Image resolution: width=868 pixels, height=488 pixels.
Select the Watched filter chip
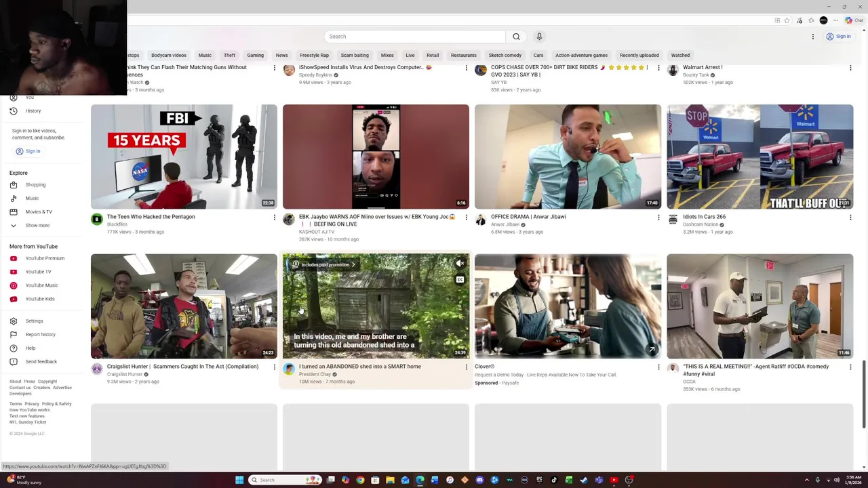680,56
